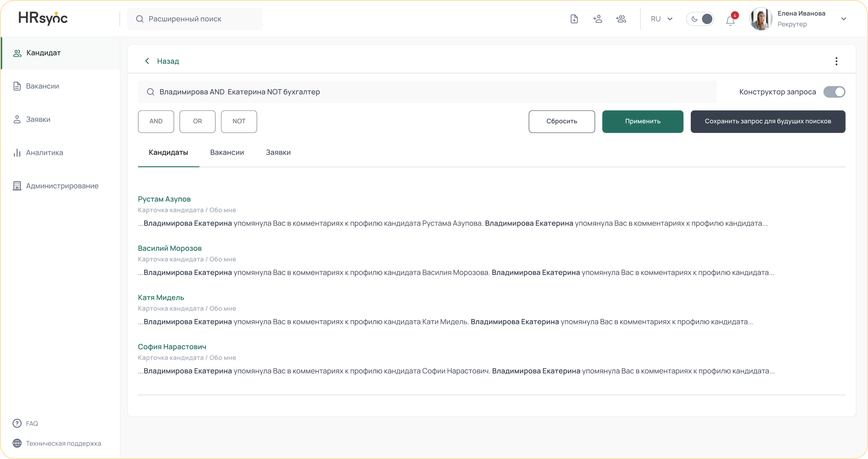
Task: Click Василий Морозов's comment snippet
Action: (x=456, y=273)
